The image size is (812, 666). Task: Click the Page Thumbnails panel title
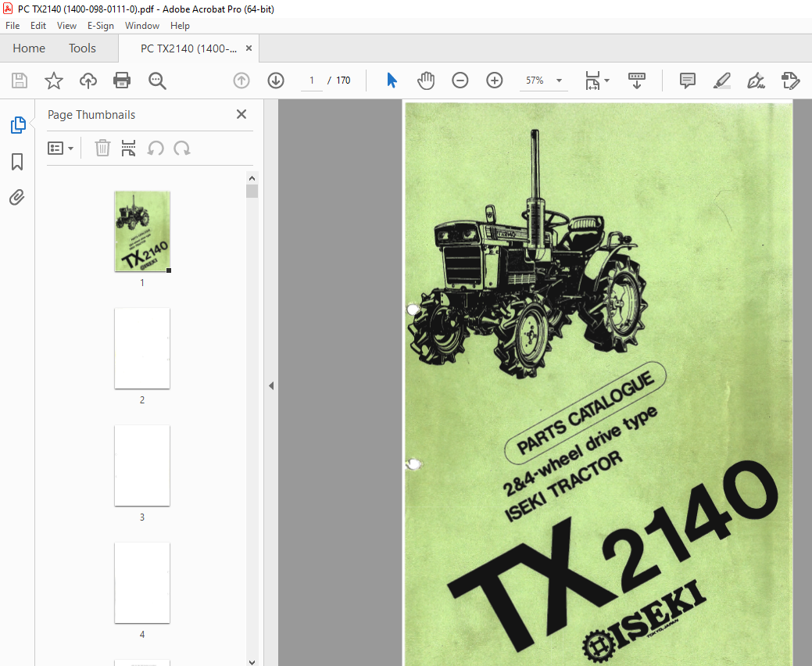pyautogui.click(x=91, y=115)
